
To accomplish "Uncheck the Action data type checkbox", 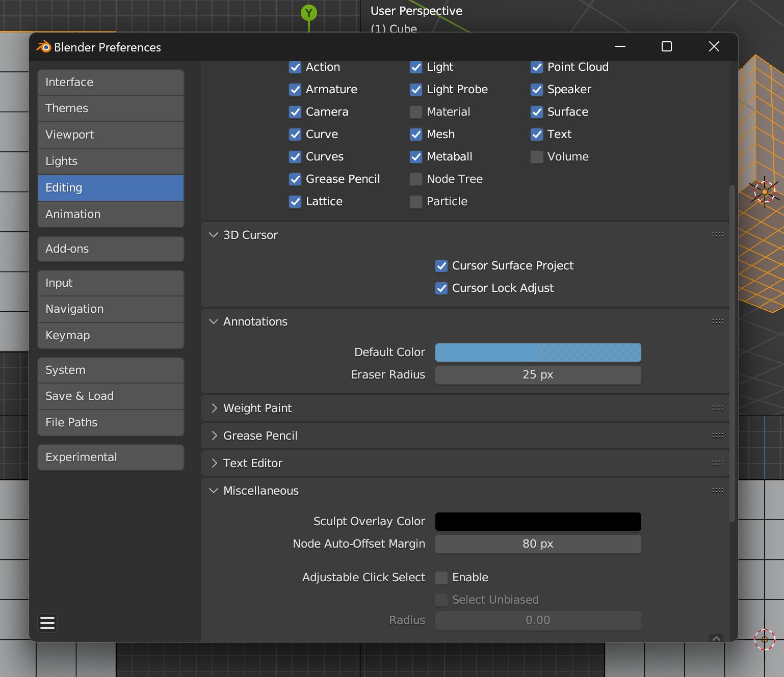I will 295,67.
